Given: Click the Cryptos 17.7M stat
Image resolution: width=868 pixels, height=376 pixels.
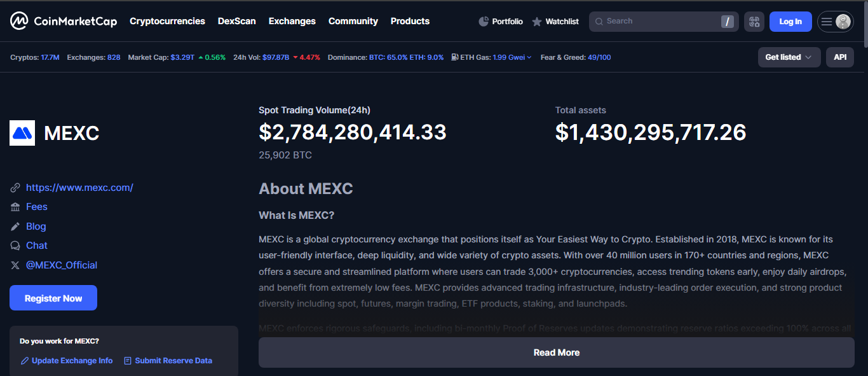Looking at the screenshot, I should coord(35,57).
